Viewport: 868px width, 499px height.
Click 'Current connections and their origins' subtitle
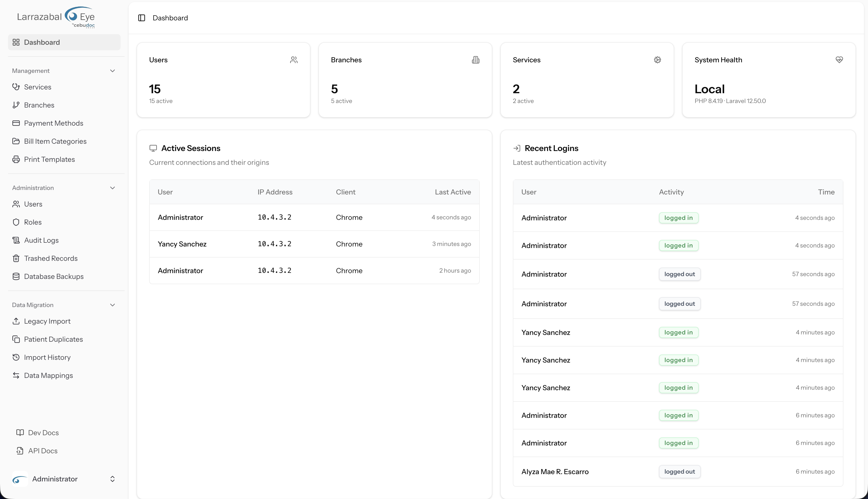209,163
